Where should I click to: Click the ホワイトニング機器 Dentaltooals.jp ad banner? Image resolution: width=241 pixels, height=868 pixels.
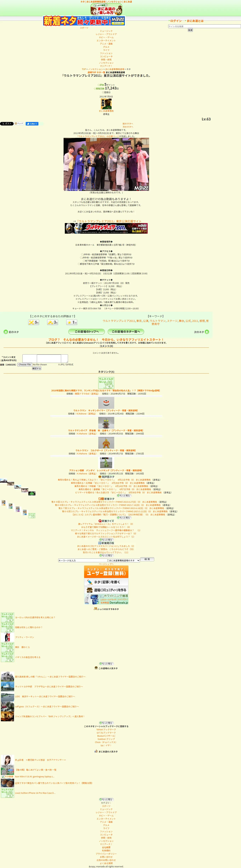106,599
